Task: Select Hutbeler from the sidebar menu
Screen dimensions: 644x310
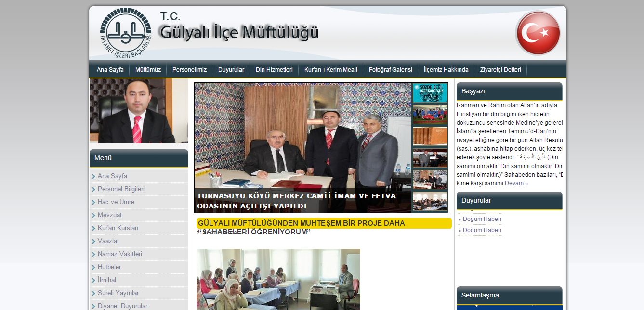Action: pos(109,267)
